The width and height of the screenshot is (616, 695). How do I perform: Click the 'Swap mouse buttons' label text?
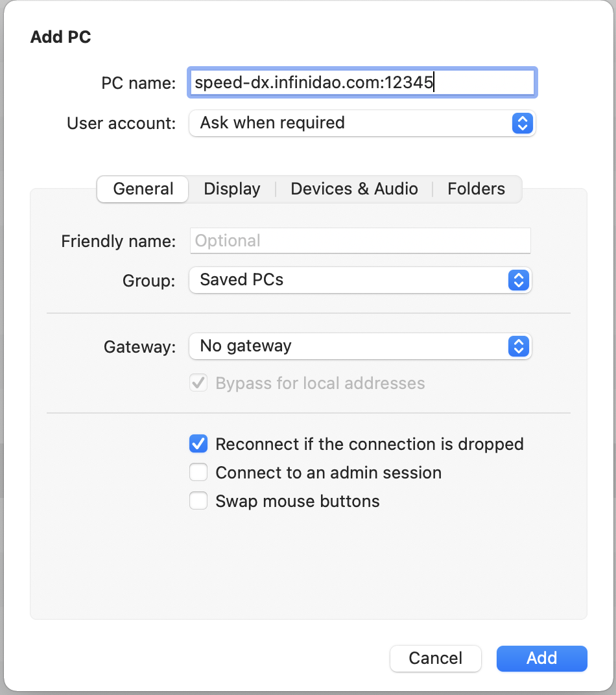click(x=298, y=501)
